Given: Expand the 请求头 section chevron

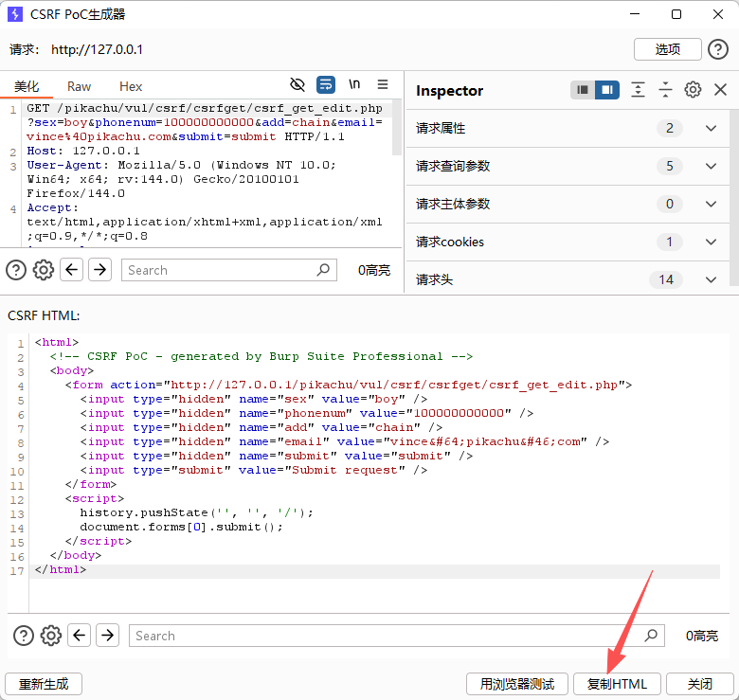Looking at the screenshot, I should pos(711,279).
